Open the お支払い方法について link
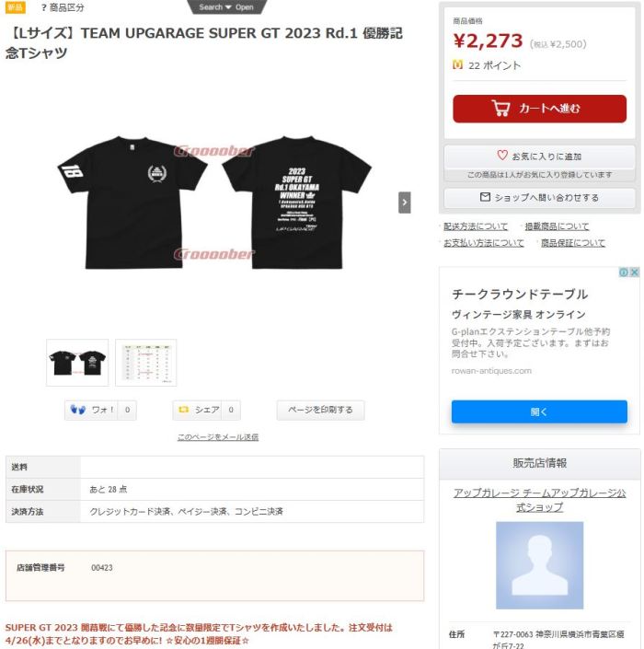644x649 pixels. coord(484,242)
